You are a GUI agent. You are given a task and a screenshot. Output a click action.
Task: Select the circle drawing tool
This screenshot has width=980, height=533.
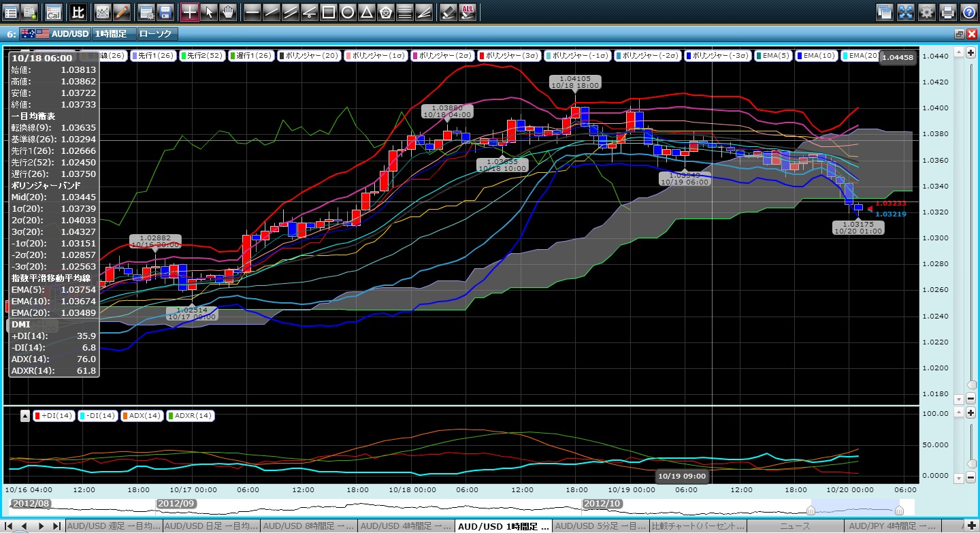click(347, 12)
